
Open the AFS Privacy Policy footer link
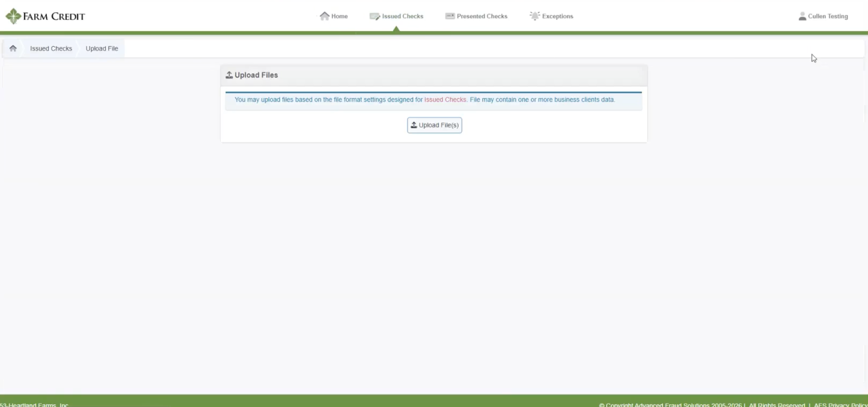click(840, 405)
